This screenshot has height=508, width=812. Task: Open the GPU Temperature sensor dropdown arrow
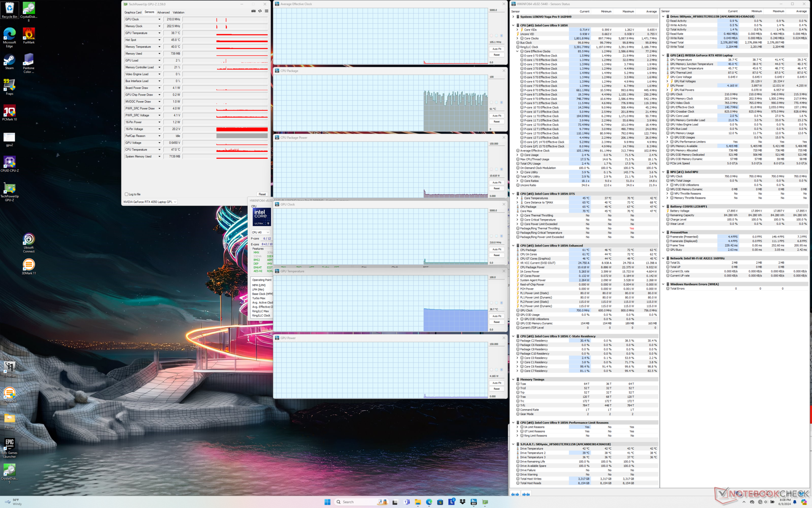[159, 33]
